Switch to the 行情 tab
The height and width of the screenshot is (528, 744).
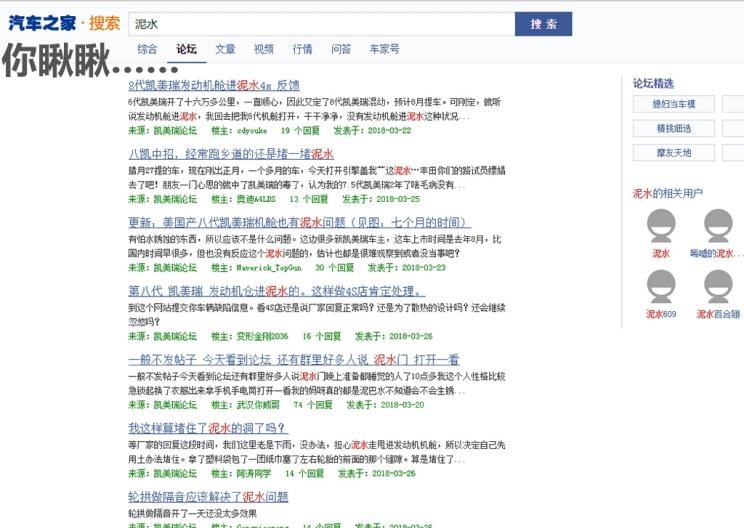tap(302, 49)
